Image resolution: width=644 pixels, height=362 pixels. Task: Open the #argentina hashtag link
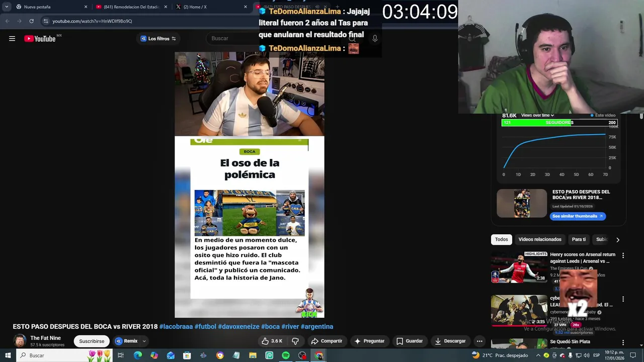tap(317, 327)
